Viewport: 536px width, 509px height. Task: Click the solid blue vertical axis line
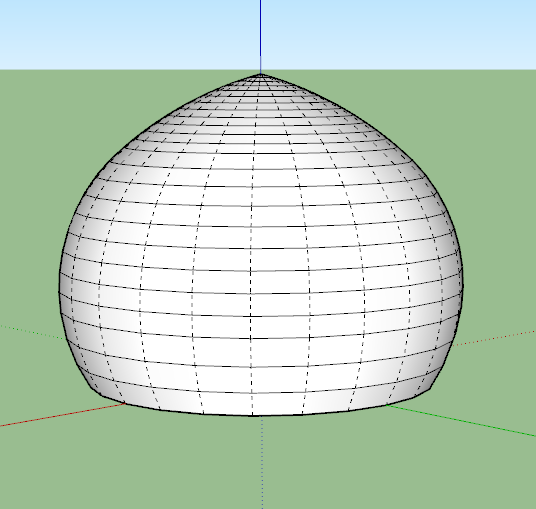[261, 37]
